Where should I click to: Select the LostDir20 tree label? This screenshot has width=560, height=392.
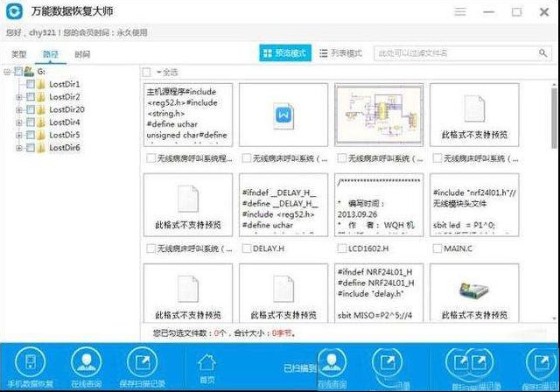point(66,109)
